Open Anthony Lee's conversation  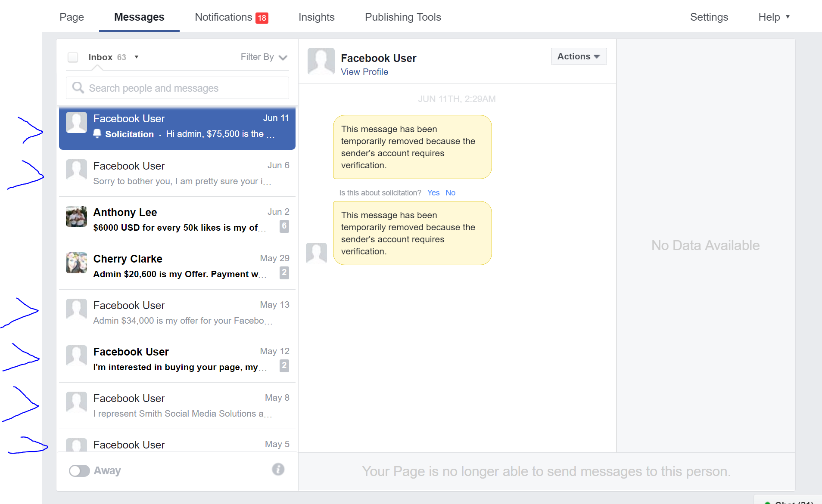point(177,220)
